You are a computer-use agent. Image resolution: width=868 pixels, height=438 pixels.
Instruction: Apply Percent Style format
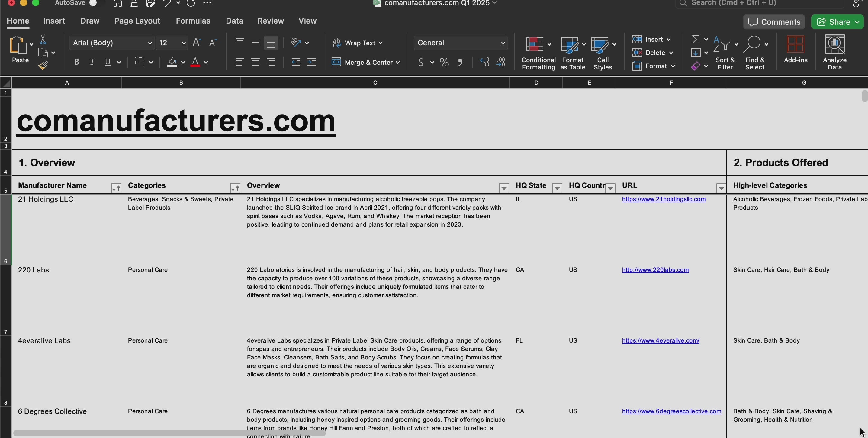[x=444, y=62]
